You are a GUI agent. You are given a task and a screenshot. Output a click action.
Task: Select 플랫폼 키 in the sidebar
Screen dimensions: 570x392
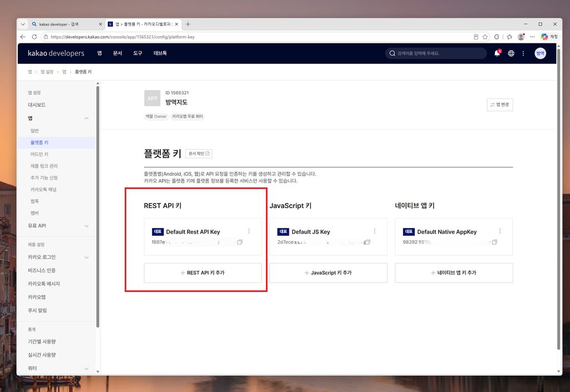coord(40,143)
